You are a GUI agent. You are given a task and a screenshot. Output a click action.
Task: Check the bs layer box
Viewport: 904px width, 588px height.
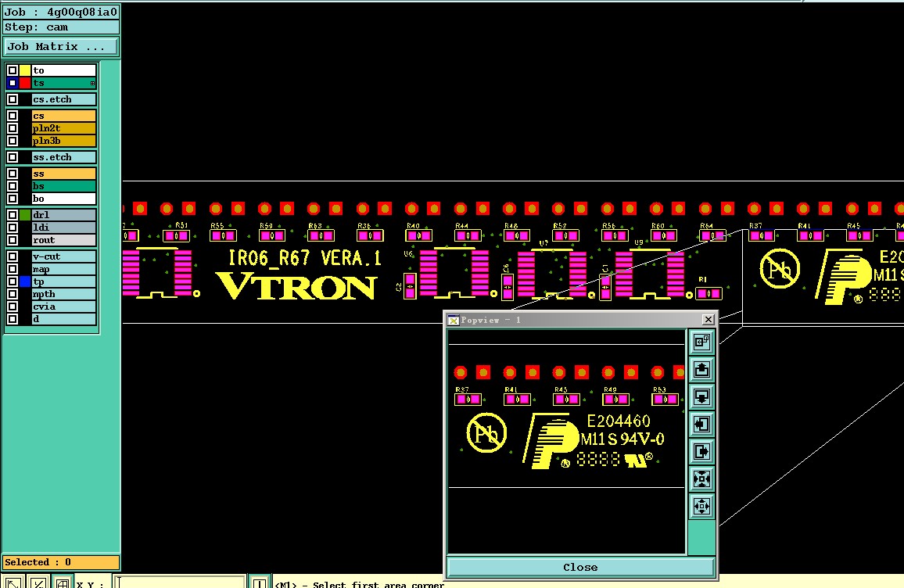pyautogui.click(x=13, y=186)
